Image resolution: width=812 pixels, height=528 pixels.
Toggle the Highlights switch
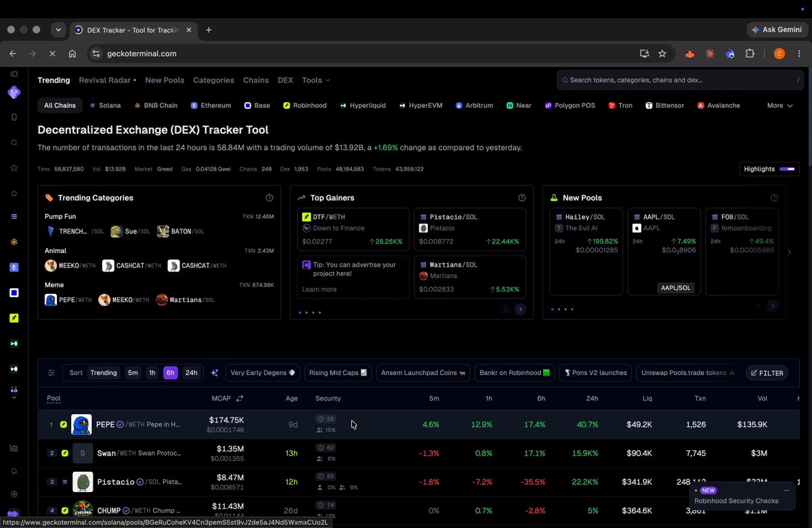pyautogui.click(x=787, y=169)
